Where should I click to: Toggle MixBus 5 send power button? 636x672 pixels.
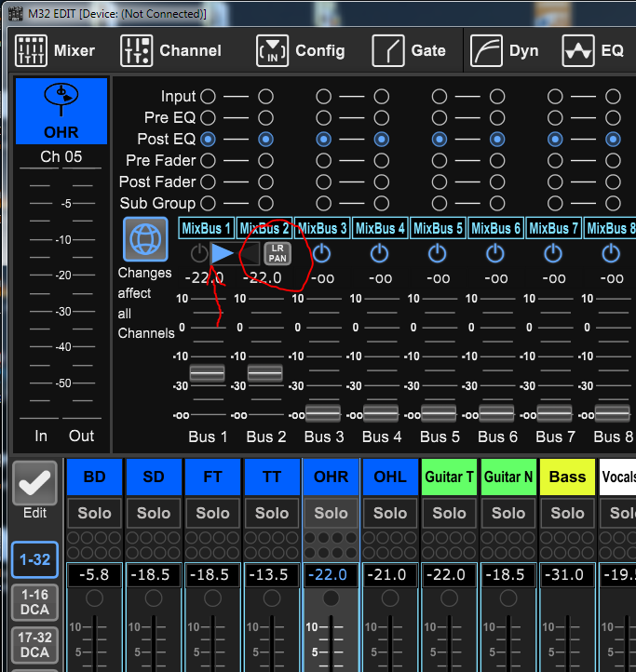point(438,253)
